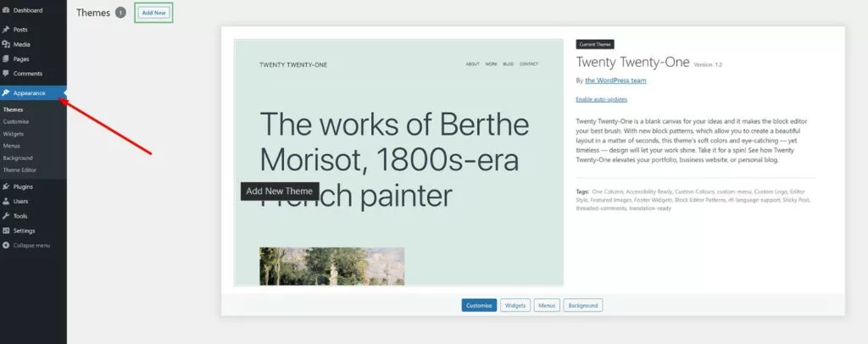Click the Appearance paintbrush icon
868x344 pixels.
coord(6,93)
